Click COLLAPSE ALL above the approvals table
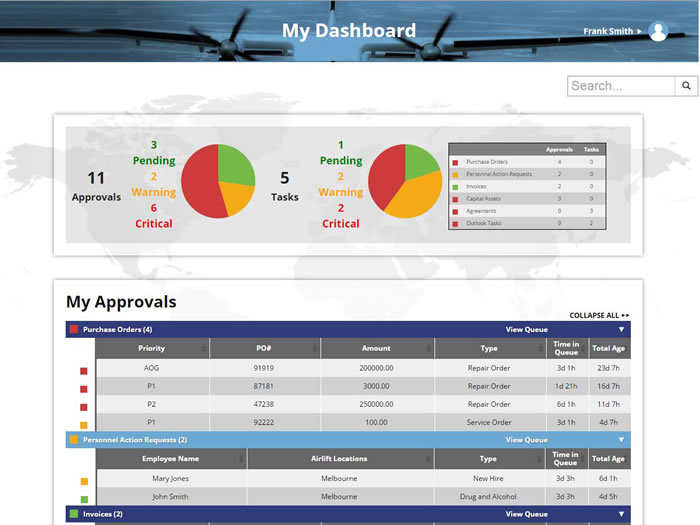 tap(600, 315)
